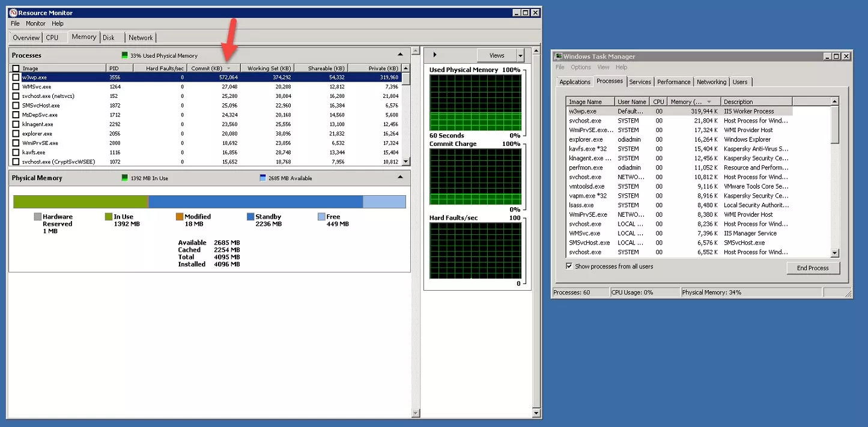Open the Monitor menu
Viewport: 868px width, 427px height.
pyautogui.click(x=35, y=23)
